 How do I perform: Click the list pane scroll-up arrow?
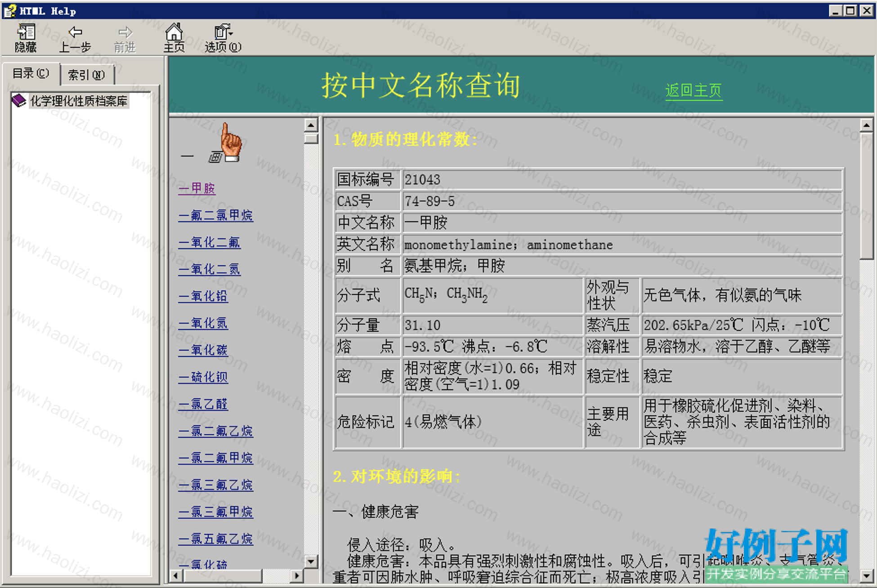point(311,125)
